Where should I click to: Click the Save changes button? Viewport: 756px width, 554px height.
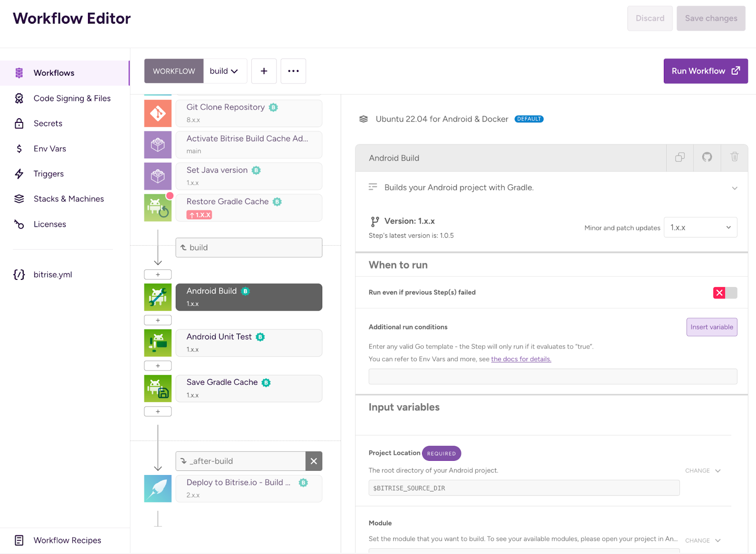(x=711, y=18)
